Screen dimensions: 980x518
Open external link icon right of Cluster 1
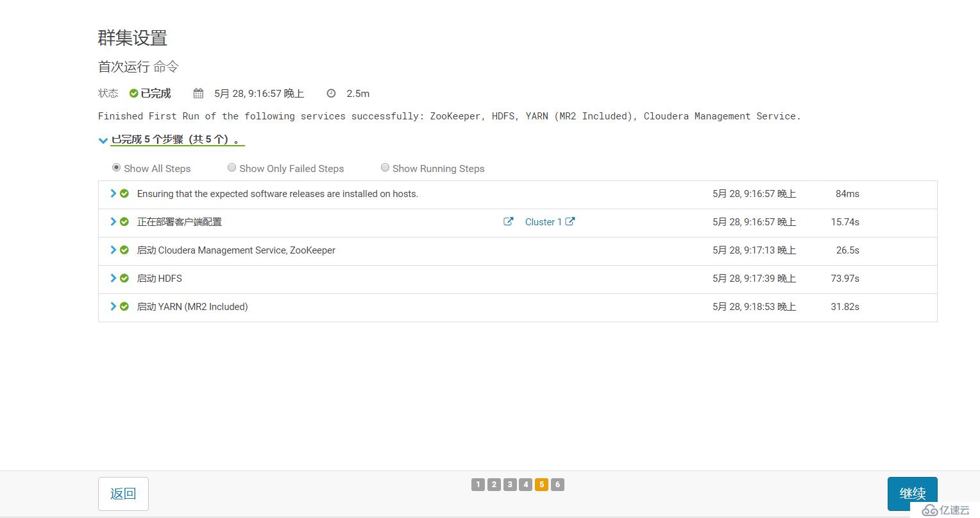point(570,221)
